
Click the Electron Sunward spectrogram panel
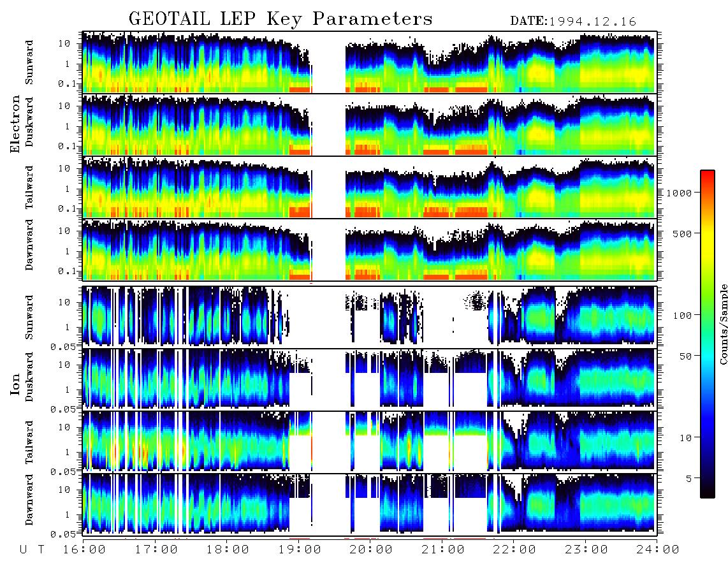(x=370, y=62)
